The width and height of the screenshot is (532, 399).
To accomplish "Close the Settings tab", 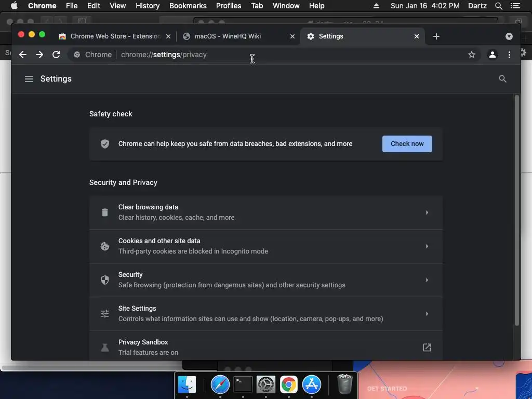I will [417, 36].
